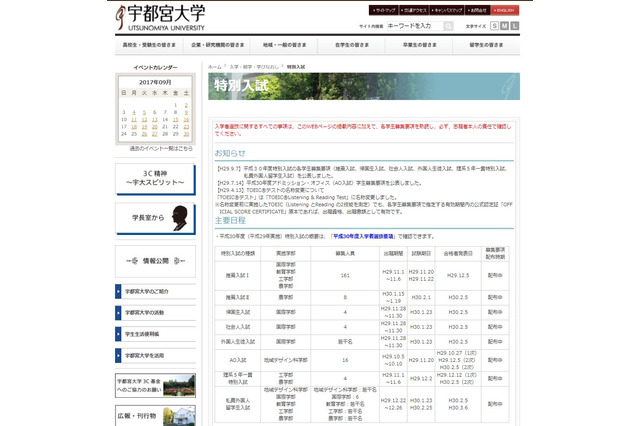This screenshot has width=640, height=426.
Task: Open the Utsunomiya University logo home link
Action: (160, 17)
